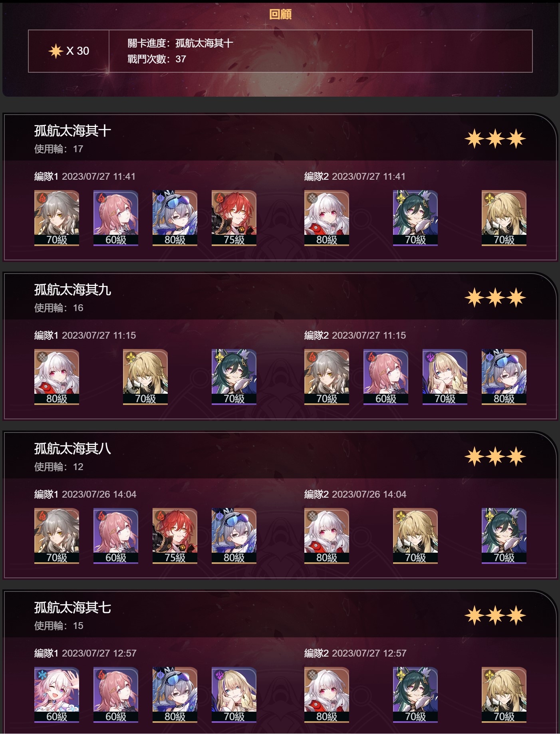
Task: Select the level 70 gray-haired Trailblazer in stage ten
Action: [56, 218]
